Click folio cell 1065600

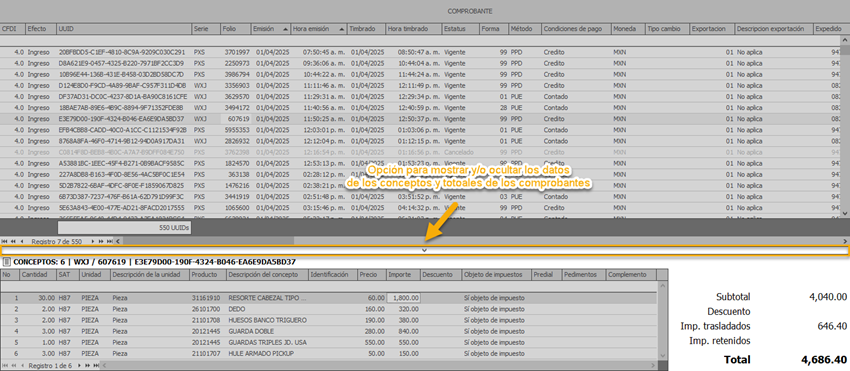point(237,208)
